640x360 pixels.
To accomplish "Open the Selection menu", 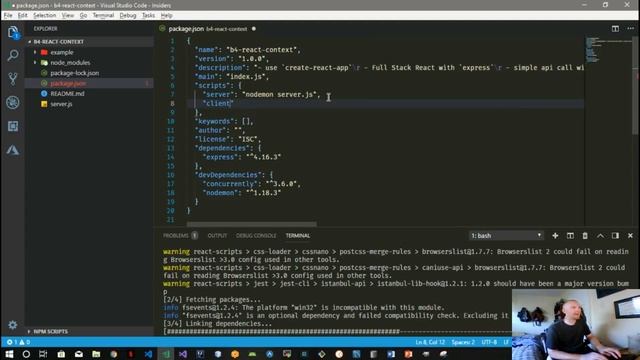I will pos(44,16).
